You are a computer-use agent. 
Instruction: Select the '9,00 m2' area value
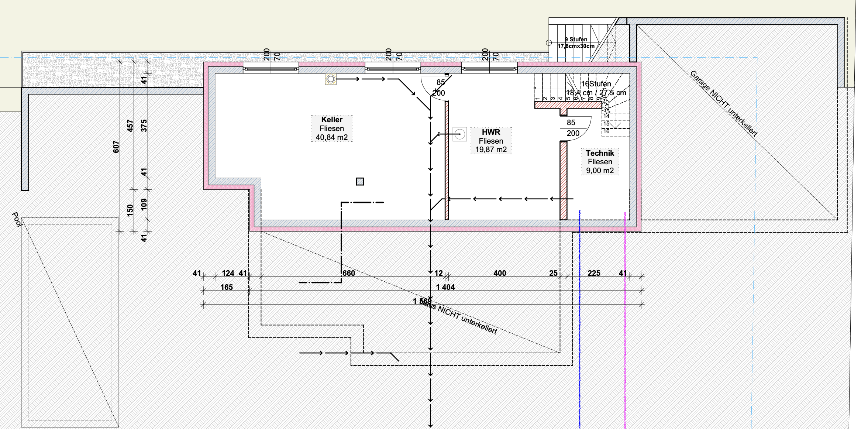(600, 171)
